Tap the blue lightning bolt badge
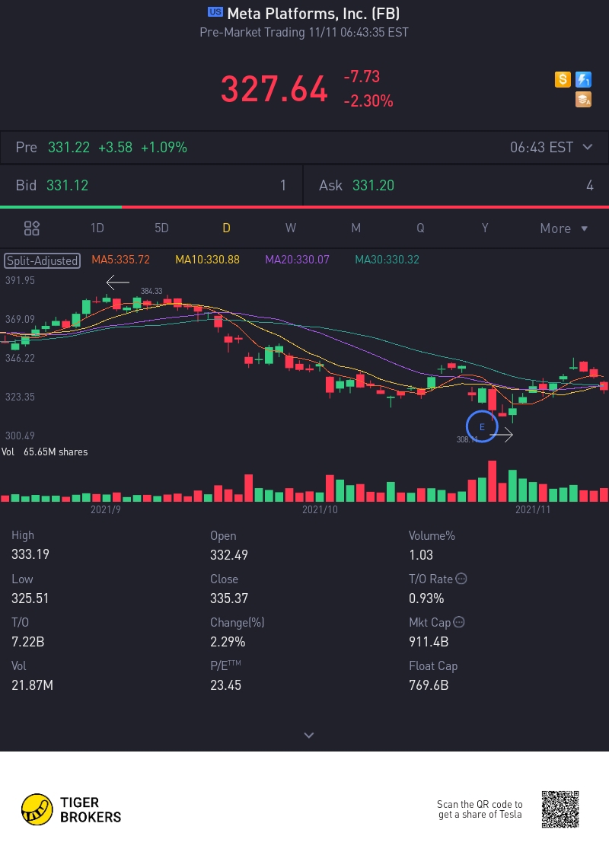Viewport: 609px width, 868px height. pos(584,80)
